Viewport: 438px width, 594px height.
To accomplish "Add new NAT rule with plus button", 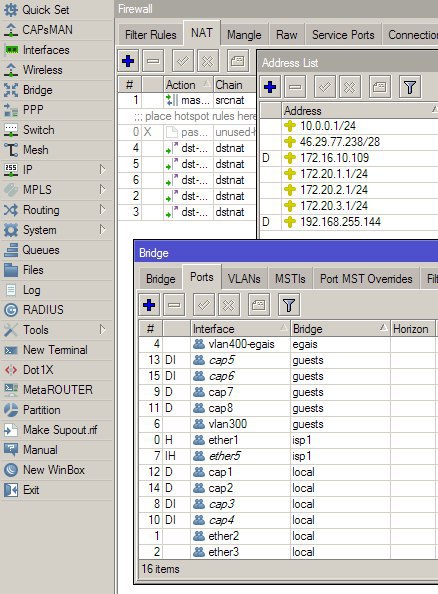I will coord(128,61).
